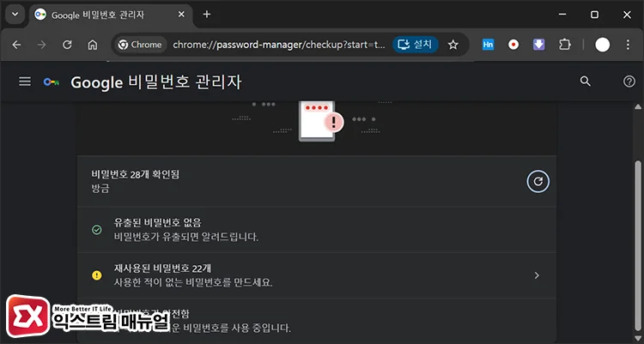The image size is (644, 344).
Task: Open the profile avatar button
Action: pos(602,45)
